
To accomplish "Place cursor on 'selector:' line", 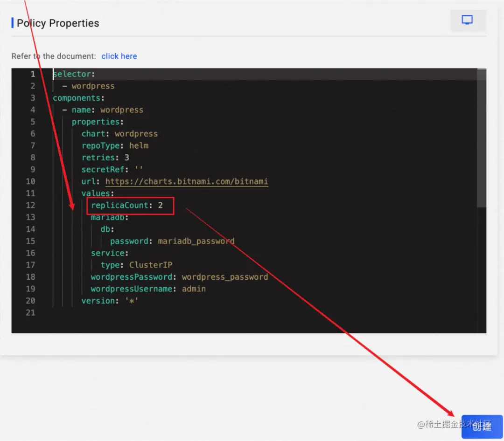I will [74, 74].
